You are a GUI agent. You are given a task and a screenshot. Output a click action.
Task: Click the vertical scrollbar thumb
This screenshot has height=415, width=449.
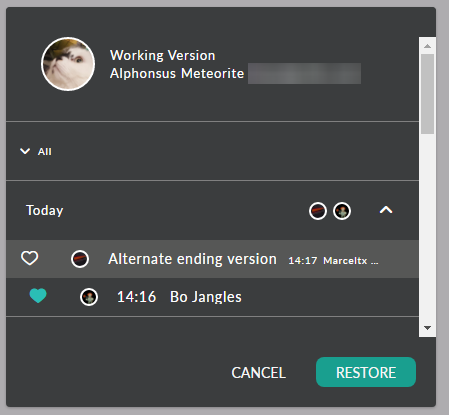(427, 94)
